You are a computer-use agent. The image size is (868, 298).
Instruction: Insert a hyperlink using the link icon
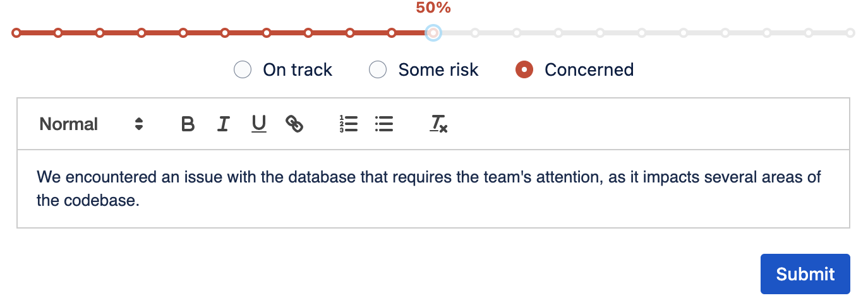pos(294,124)
